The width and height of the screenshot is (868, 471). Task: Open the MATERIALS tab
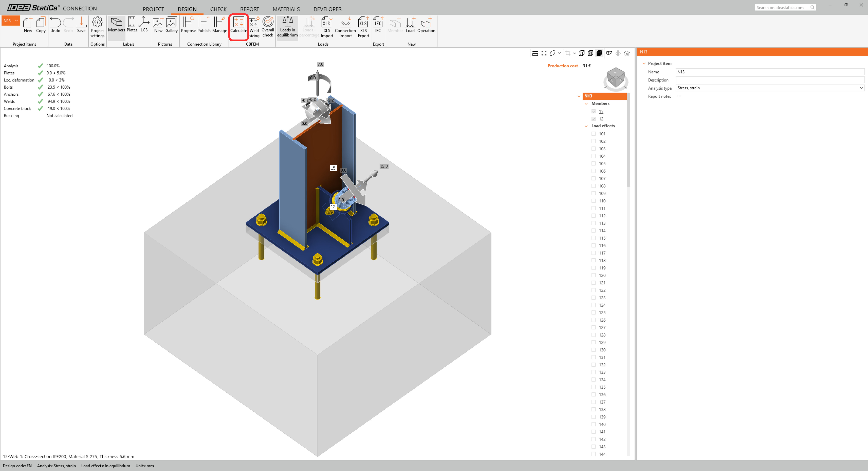click(x=286, y=9)
